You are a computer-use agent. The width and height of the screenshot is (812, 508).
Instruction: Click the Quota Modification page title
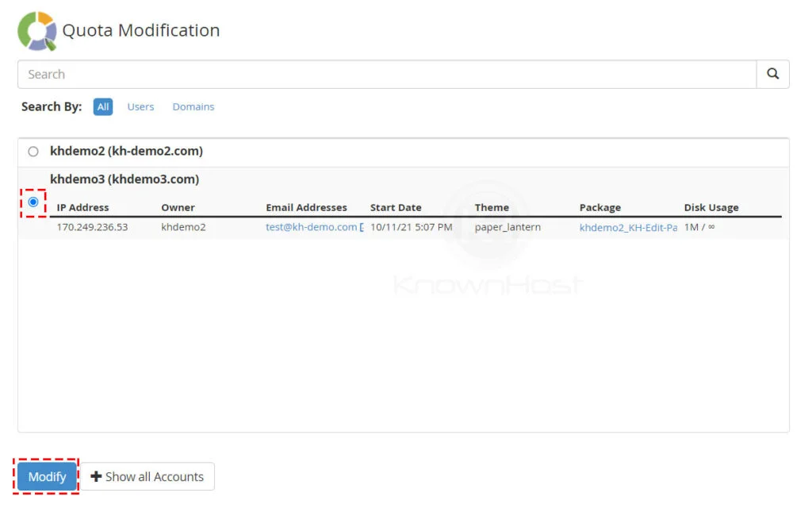(x=141, y=30)
